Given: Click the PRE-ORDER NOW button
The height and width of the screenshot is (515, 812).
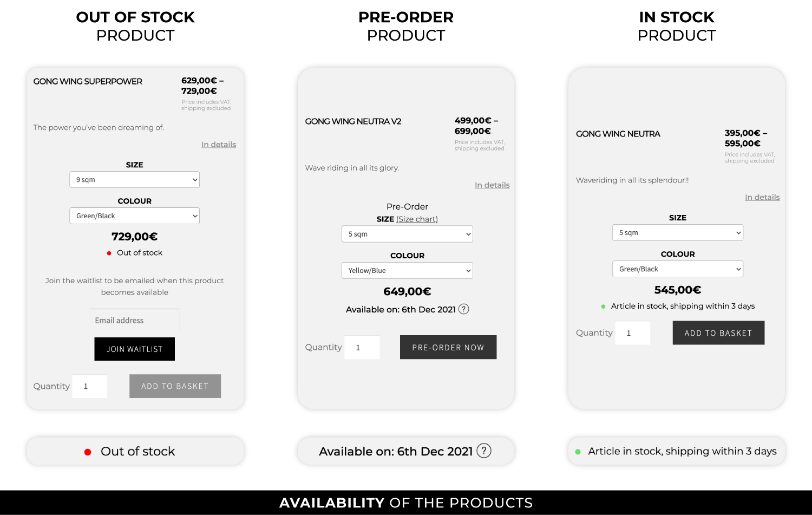Looking at the screenshot, I should [x=448, y=347].
